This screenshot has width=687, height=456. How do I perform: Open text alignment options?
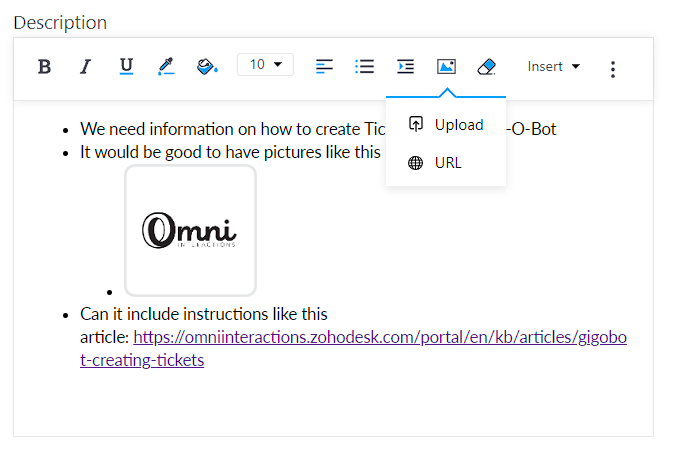click(324, 67)
